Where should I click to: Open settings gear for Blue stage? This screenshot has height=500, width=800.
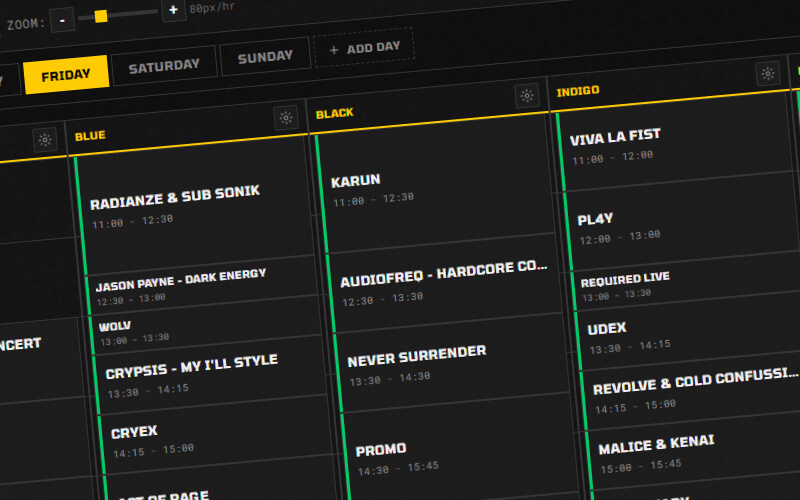pyautogui.click(x=286, y=118)
